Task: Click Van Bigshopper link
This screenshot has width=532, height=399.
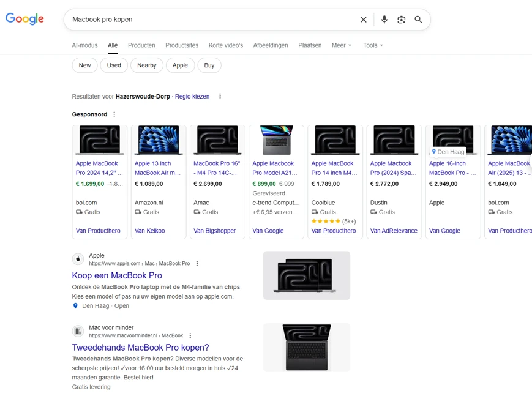Action: [214, 231]
